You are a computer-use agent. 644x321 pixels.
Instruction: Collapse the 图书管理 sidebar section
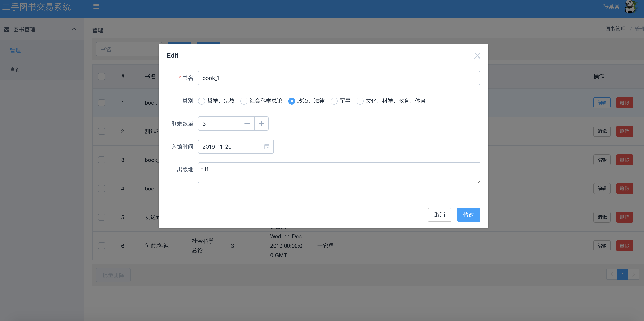pyautogui.click(x=74, y=29)
